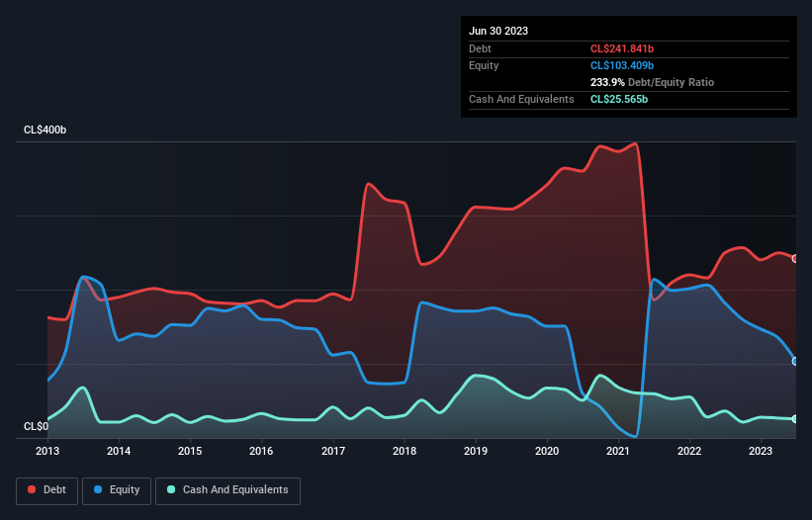Toggle the Debt series legend button
The height and width of the screenshot is (520, 812).
point(46,490)
